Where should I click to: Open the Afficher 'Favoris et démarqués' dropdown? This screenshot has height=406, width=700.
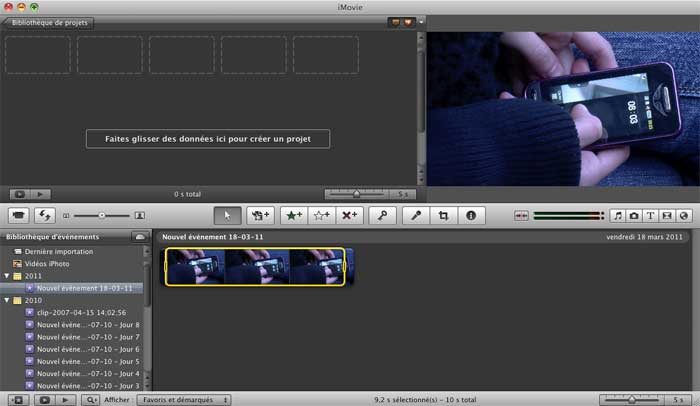click(184, 400)
